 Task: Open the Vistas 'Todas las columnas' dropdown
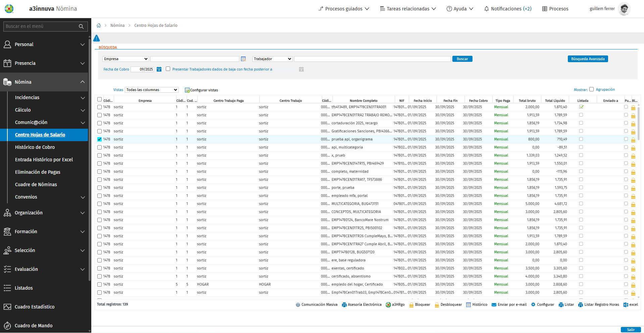[151, 90]
